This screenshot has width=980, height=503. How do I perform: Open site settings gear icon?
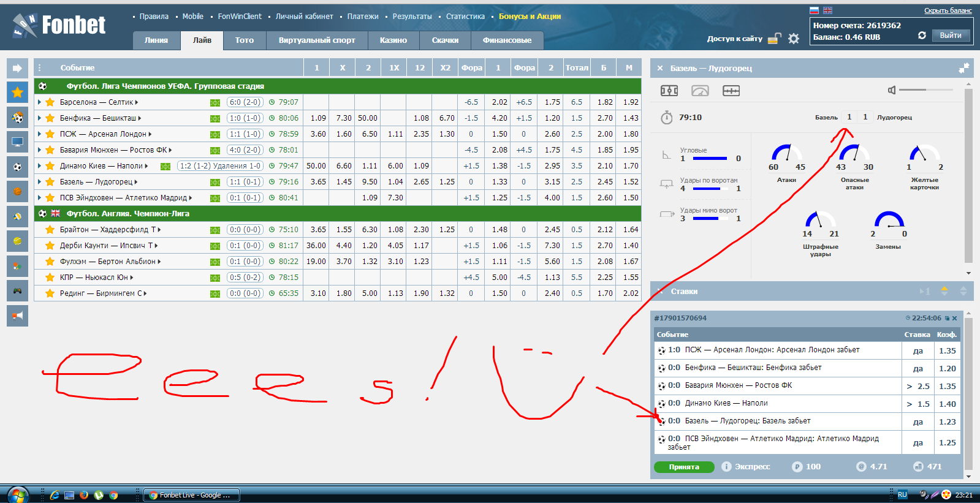coord(794,39)
